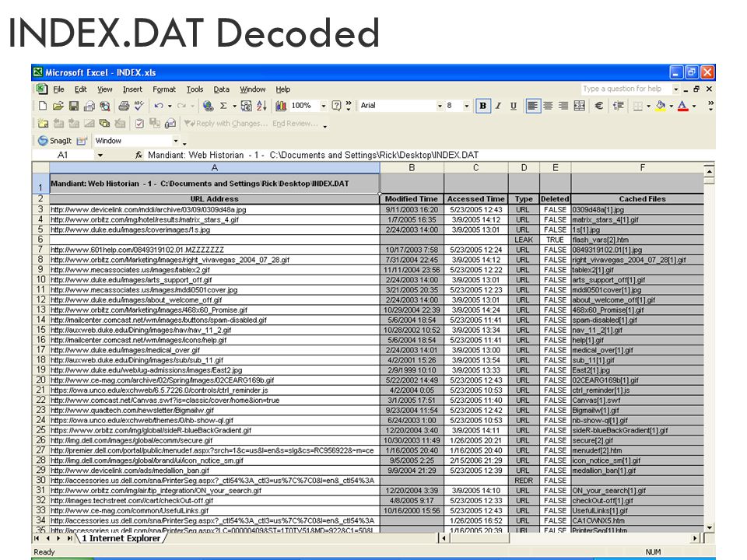
Task: Align cell text right
Action: (x=563, y=106)
